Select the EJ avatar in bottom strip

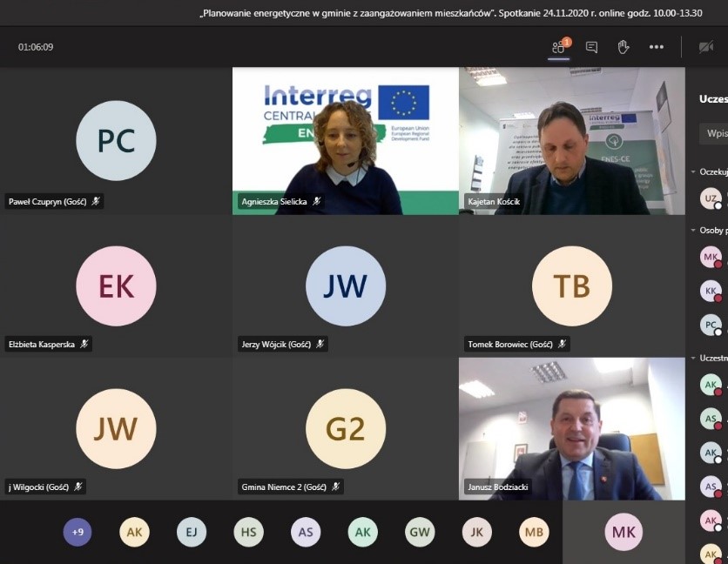pos(192,532)
